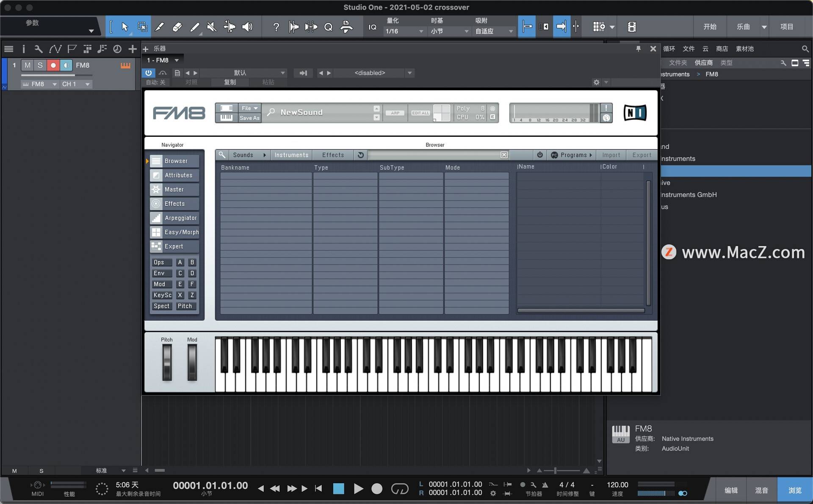Solo the FM8 track
The height and width of the screenshot is (504, 813).
pos(40,65)
